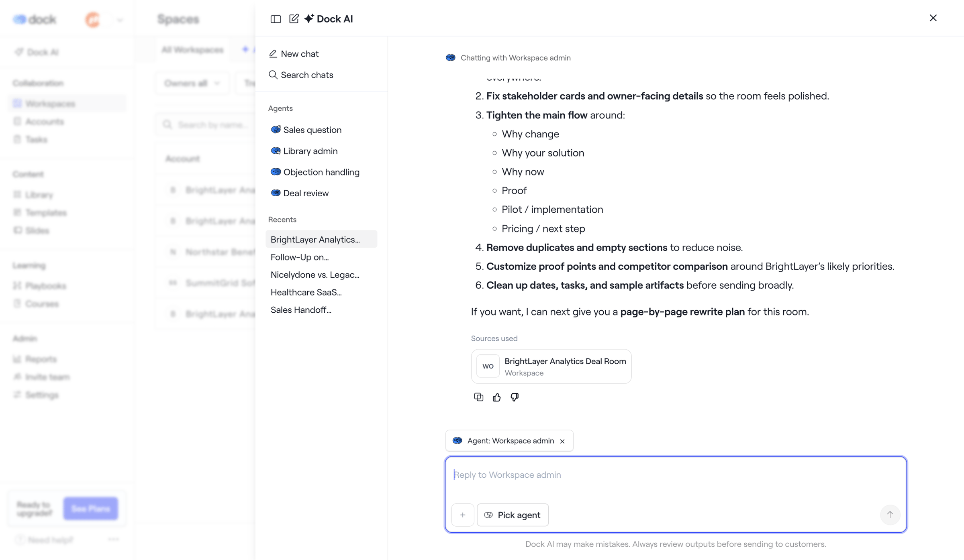The width and height of the screenshot is (964, 560).
Task: Open the Healthcare SaaS recent chat
Action: pos(321,292)
